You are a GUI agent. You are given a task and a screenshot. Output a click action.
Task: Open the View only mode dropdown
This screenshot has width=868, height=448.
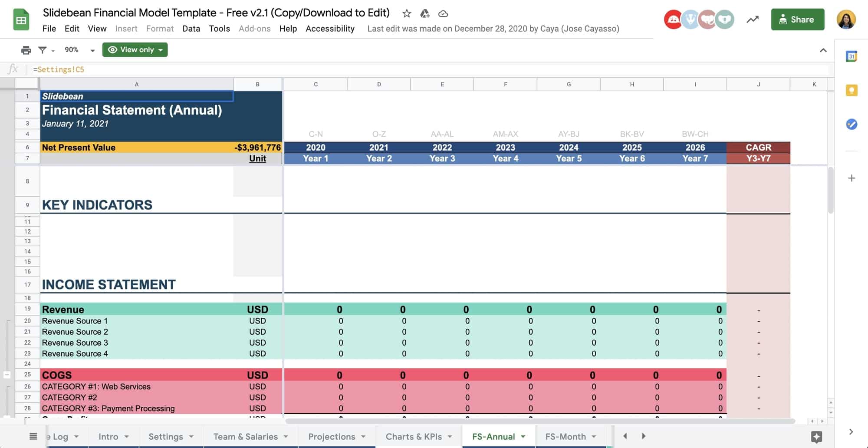pos(135,49)
